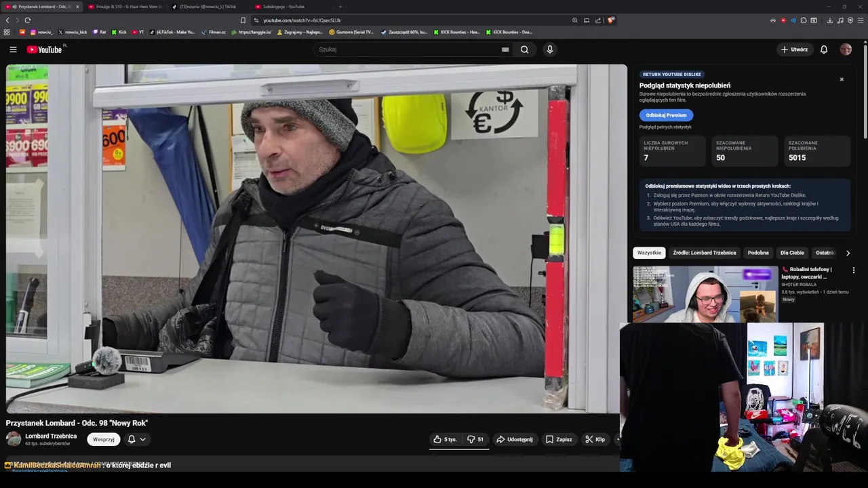
Task: Click the Klip clip button
Action: 595,439
